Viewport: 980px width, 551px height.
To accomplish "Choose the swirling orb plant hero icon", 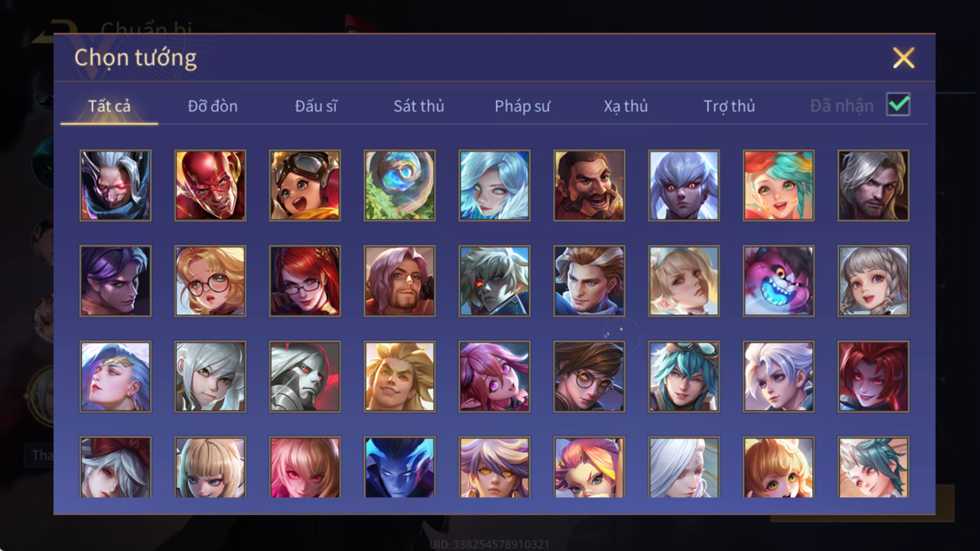I will pyautogui.click(x=399, y=186).
